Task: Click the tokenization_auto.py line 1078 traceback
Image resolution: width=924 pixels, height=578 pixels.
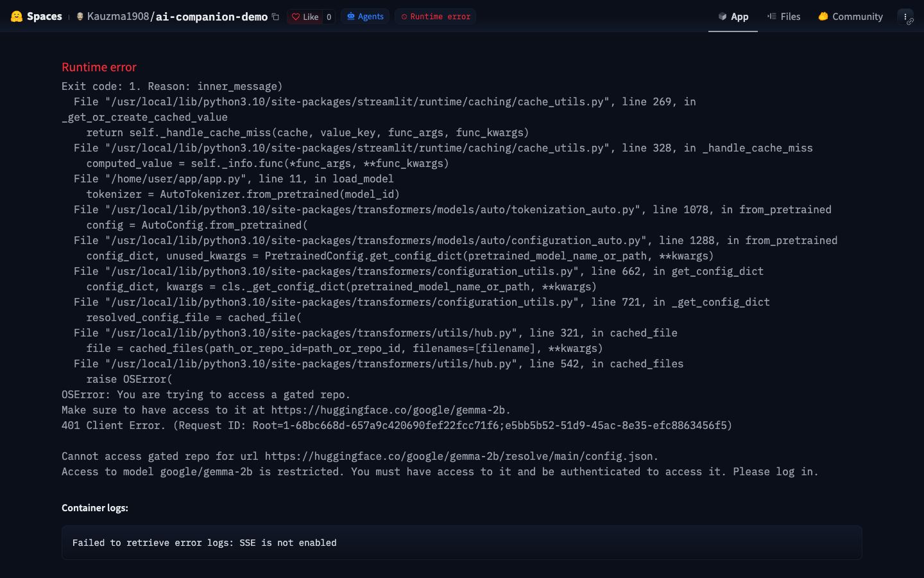Action: point(452,209)
